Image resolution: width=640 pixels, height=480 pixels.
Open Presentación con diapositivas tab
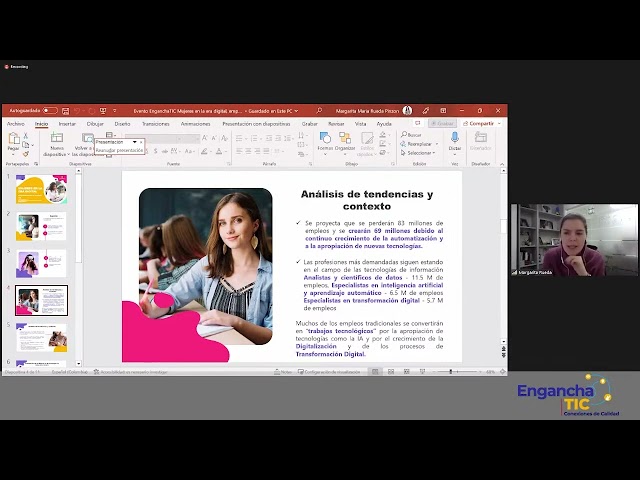pyautogui.click(x=256, y=124)
